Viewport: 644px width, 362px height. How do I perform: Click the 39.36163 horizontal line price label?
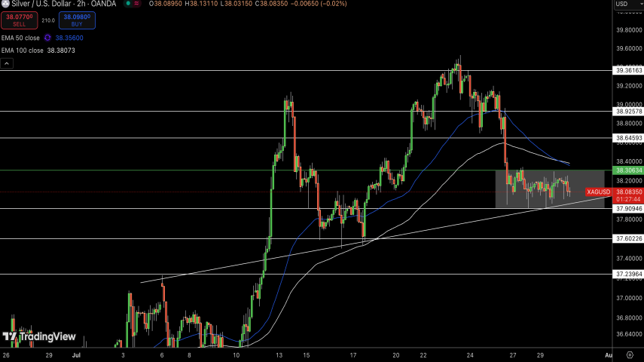627,70
